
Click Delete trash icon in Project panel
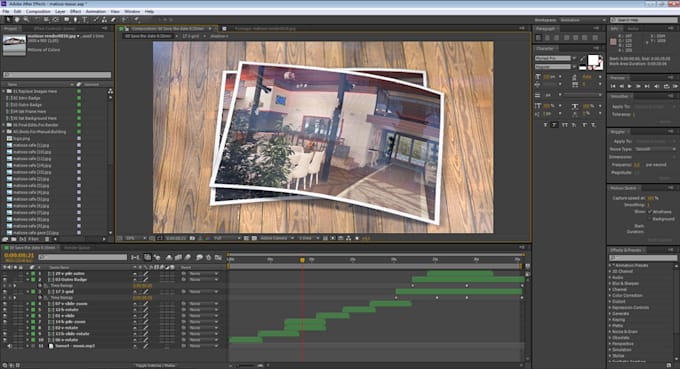(x=47, y=239)
